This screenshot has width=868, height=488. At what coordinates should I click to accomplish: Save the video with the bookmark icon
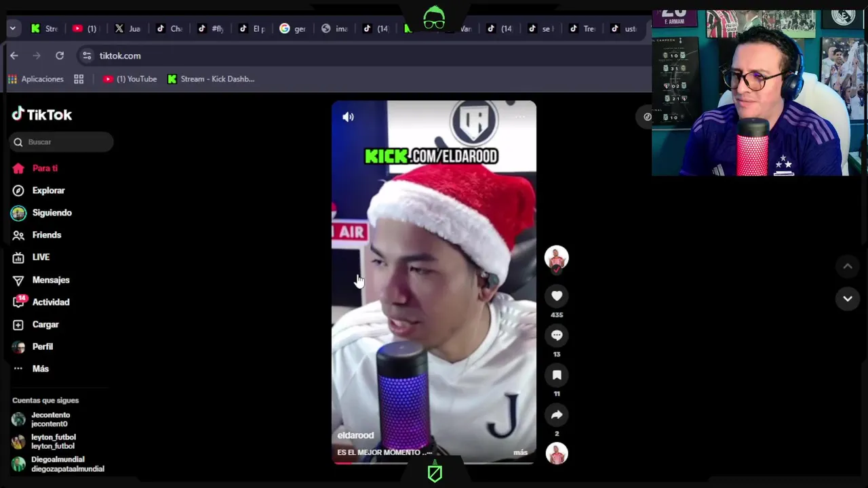coord(557,375)
